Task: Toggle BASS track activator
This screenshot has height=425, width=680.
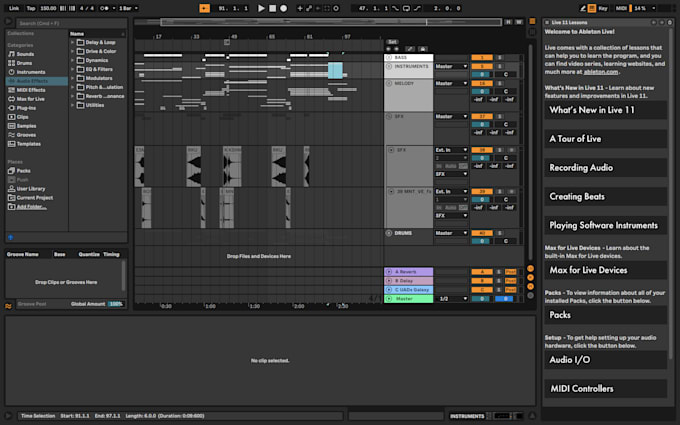Action: coord(482,57)
